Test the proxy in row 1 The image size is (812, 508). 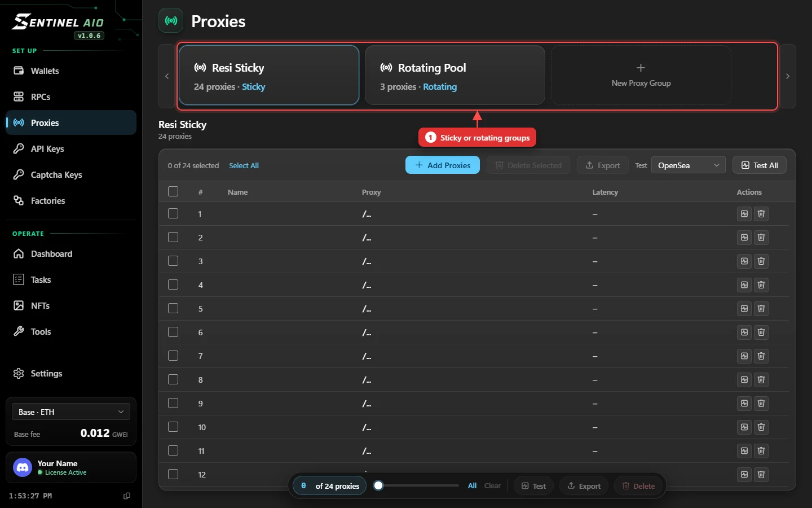click(x=744, y=214)
